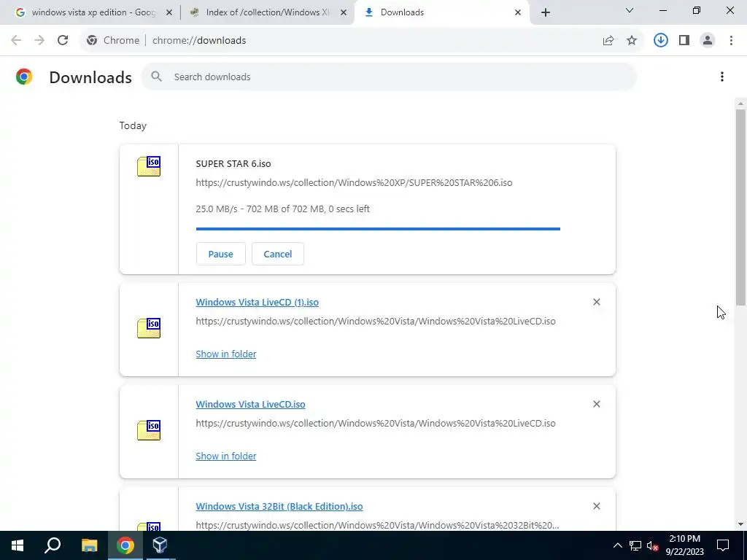Show Windows Vista LiveCD.iso in folder
This screenshot has width=747, height=560.
pyautogui.click(x=226, y=456)
